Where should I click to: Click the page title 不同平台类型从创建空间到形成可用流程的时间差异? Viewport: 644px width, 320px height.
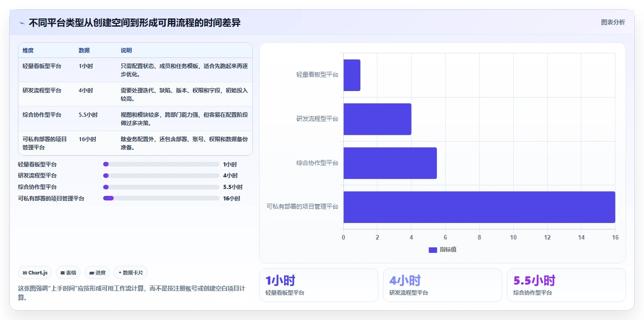[x=134, y=23]
